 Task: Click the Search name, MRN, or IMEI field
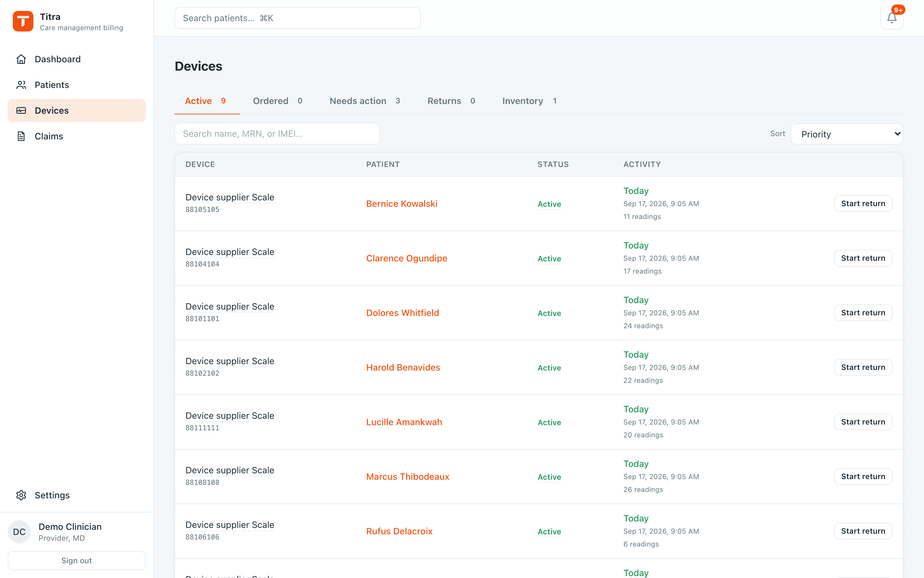(277, 134)
